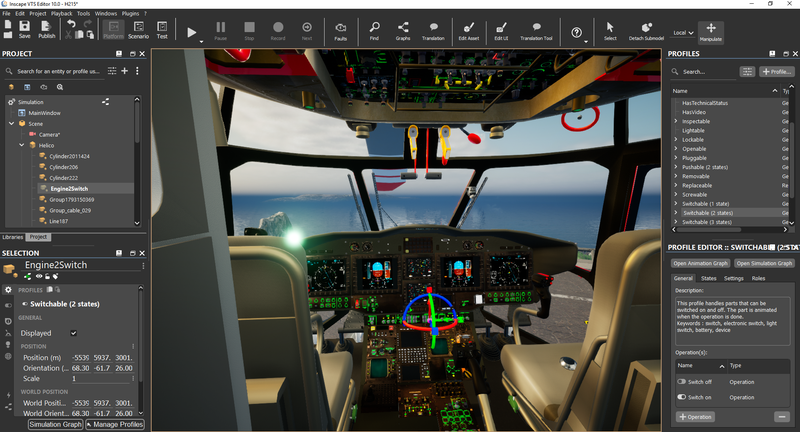Image resolution: width=800 pixels, height=432 pixels.
Task: Switch to Scenario mode
Action: 138,31
